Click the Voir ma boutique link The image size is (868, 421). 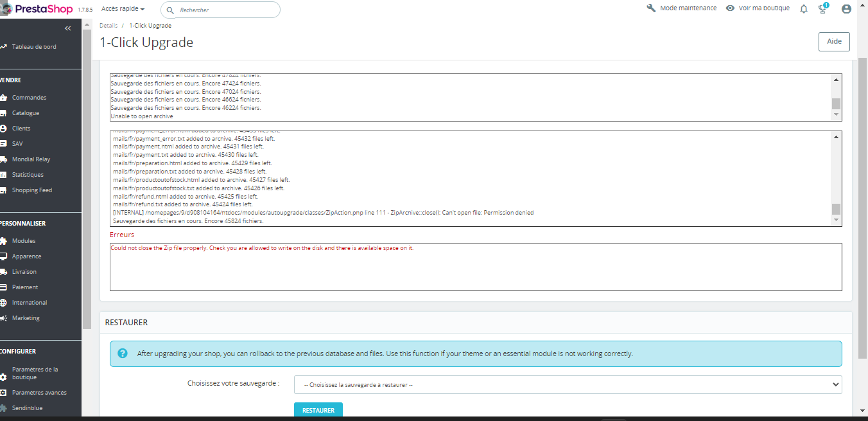tap(764, 8)
